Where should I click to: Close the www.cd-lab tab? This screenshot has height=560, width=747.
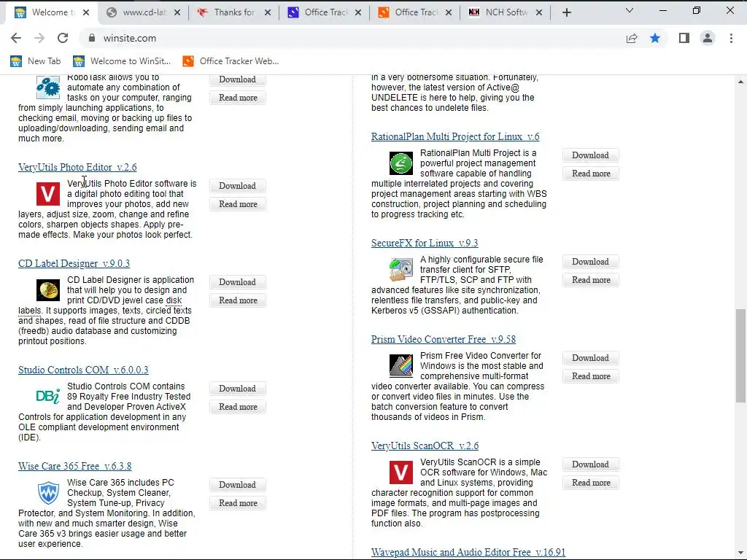point(177,13)
